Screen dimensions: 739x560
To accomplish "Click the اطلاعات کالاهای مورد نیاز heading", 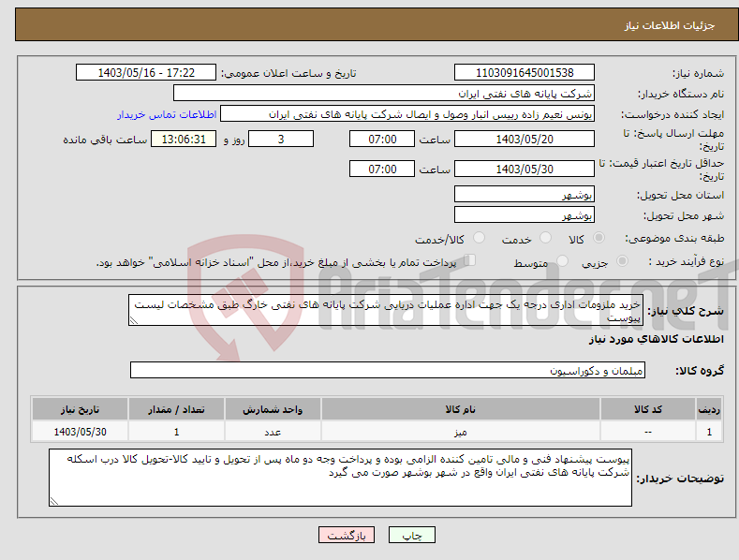I will coord(656,339).
